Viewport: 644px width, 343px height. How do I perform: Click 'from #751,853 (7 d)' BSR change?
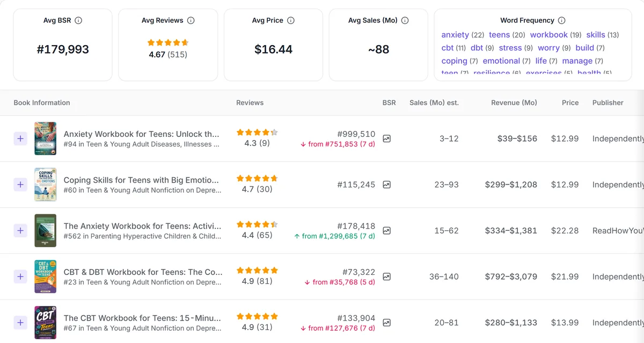[338, 144]
